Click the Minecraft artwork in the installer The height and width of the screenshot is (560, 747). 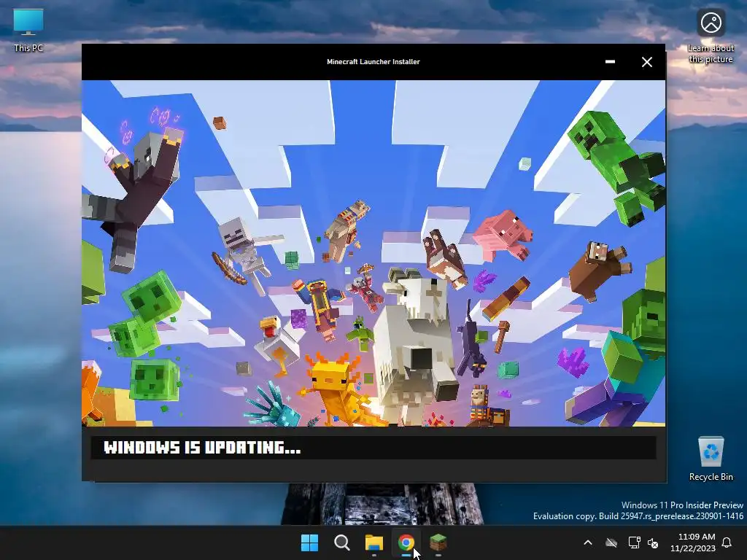(373, 253)
